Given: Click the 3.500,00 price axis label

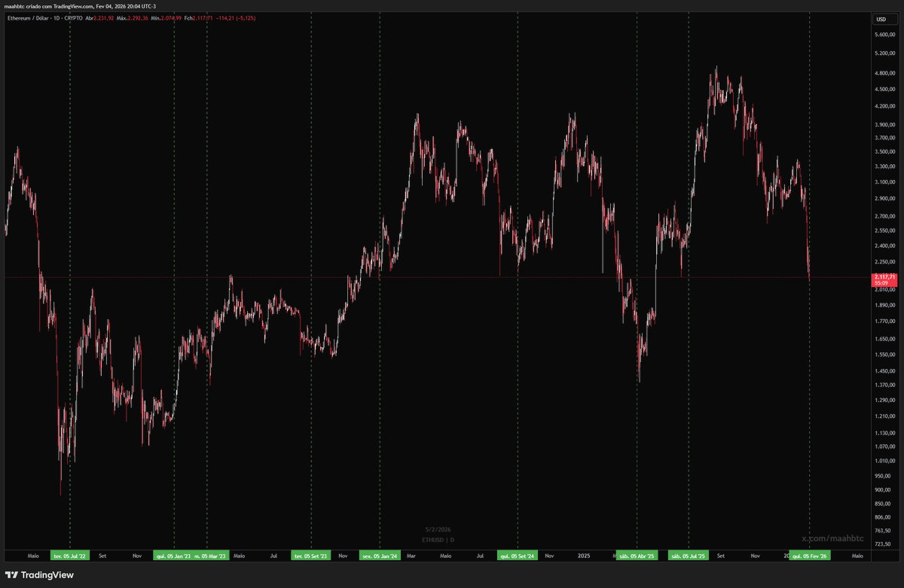Looking at the screenshot, I should (884, 151).
